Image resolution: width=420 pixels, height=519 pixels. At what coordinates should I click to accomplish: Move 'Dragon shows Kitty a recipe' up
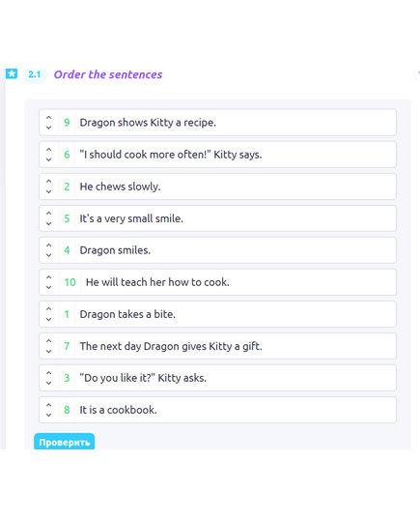click(x=48, y=118)
